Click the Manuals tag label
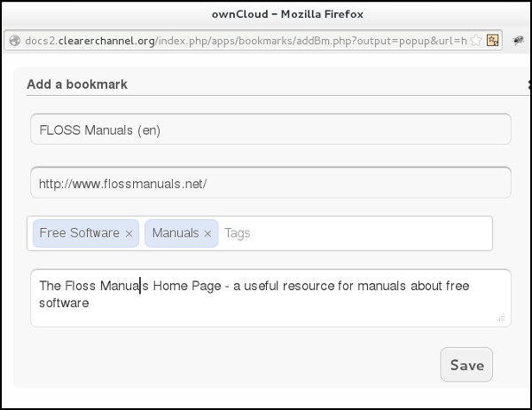 click(x=176, y=233)
